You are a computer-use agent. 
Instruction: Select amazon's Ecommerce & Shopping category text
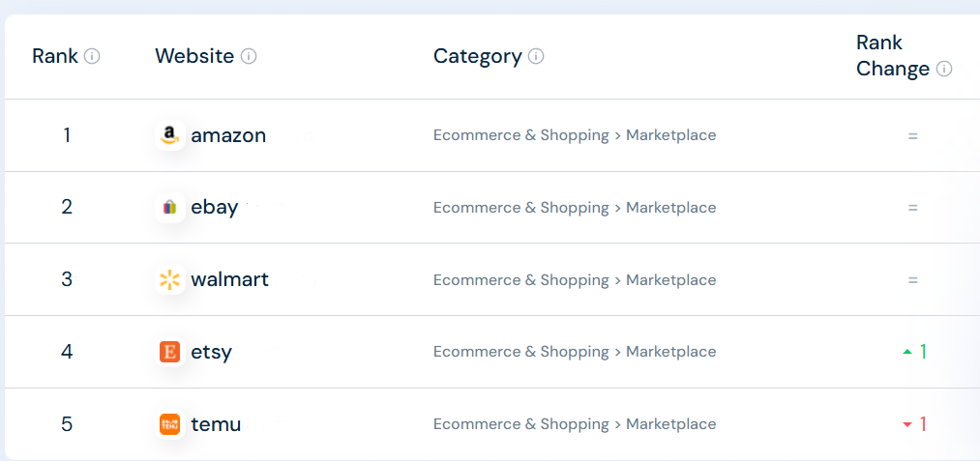520,135
